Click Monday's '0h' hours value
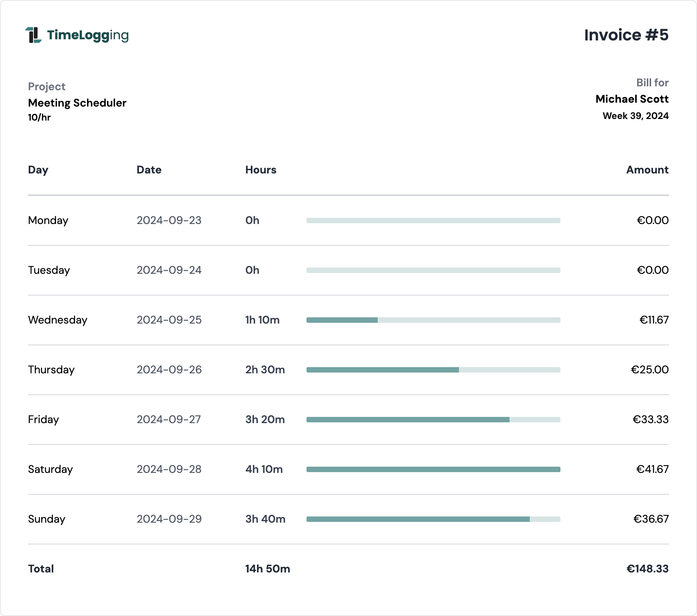 (x=252, y=220)
